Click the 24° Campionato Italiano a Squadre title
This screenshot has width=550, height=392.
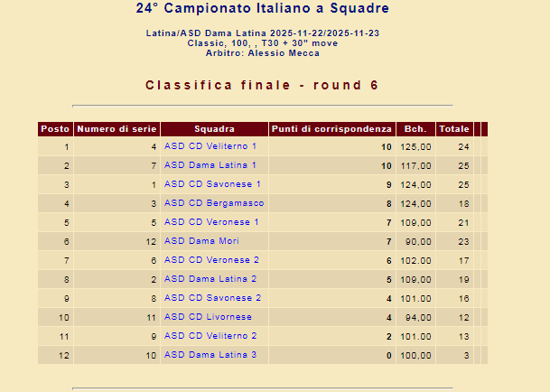262,9
